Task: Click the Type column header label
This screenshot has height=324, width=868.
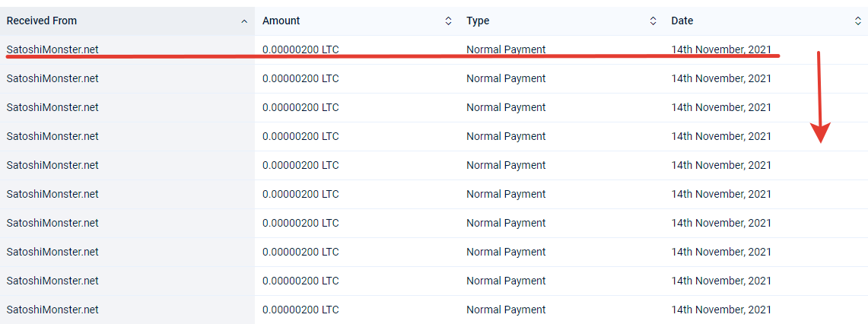Action: 478,21
